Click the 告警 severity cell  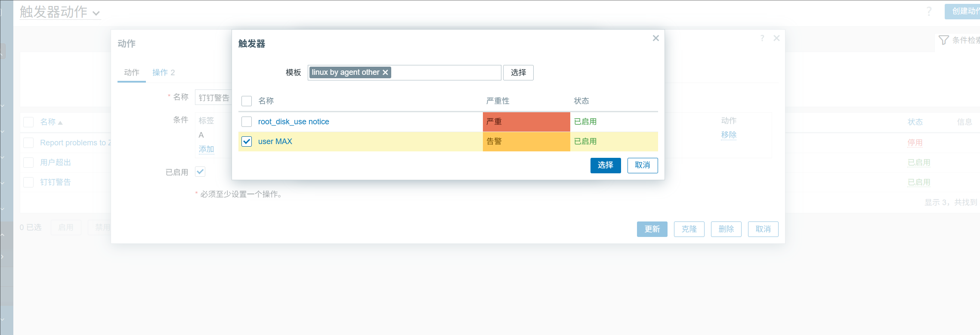[526, 141]
